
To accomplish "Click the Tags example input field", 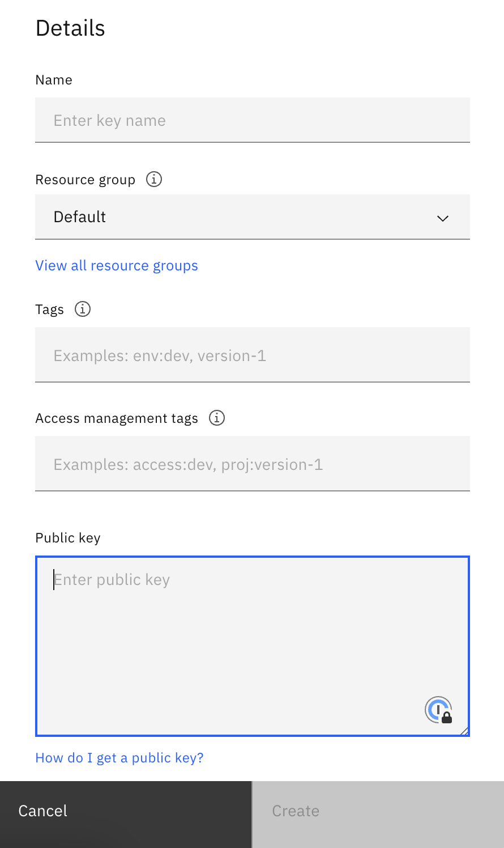I will [252, 355].
